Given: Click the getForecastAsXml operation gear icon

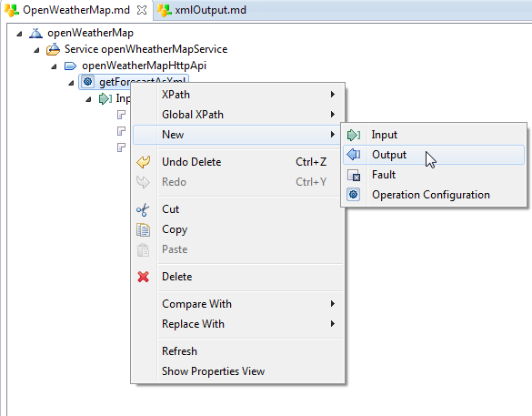Looking at the screenshot, I should [x=88, y=82].
